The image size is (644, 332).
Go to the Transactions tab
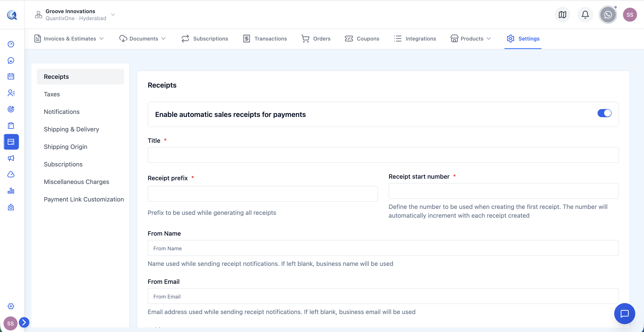[x=265, y=39]
